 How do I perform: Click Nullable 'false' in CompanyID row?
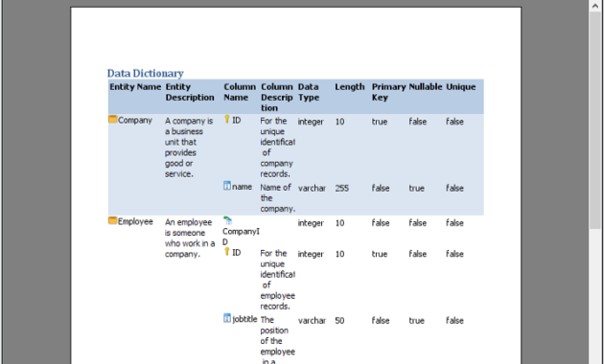click(x=418, y=223)
